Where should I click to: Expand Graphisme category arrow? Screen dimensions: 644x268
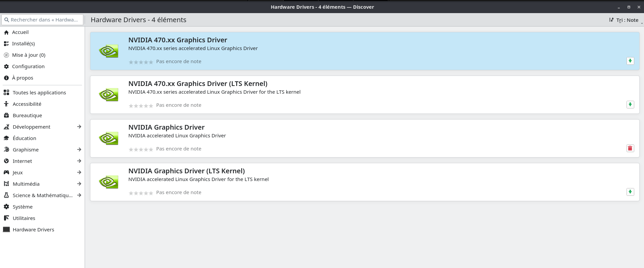[x=79, y=150]
